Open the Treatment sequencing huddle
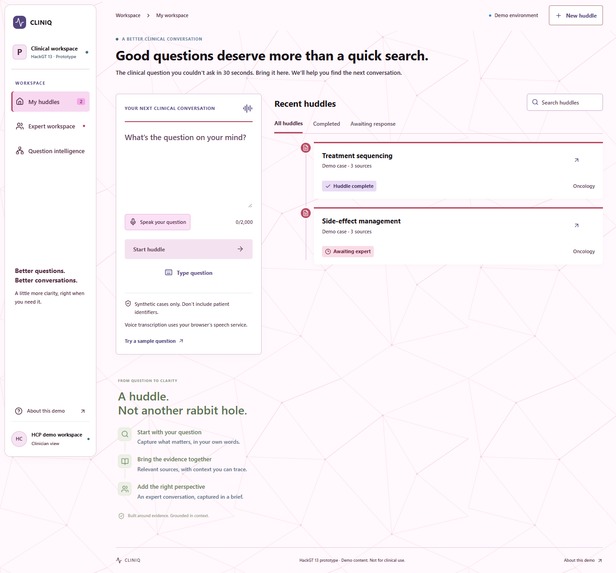This screenshot has width=616, height=573. [x=458, y=170]
